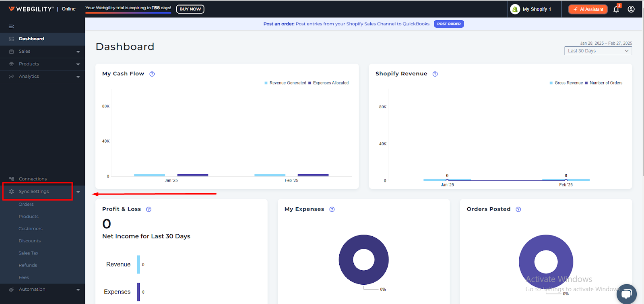644x304 pixels.
Task: Toggle the Number of Orders legend series
Action: coord(605,83)
